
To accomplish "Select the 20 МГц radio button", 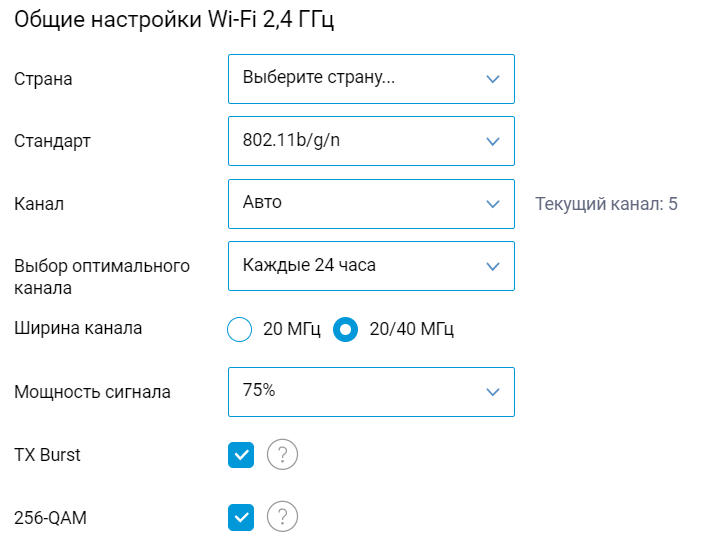I will (x=240, y=329).
